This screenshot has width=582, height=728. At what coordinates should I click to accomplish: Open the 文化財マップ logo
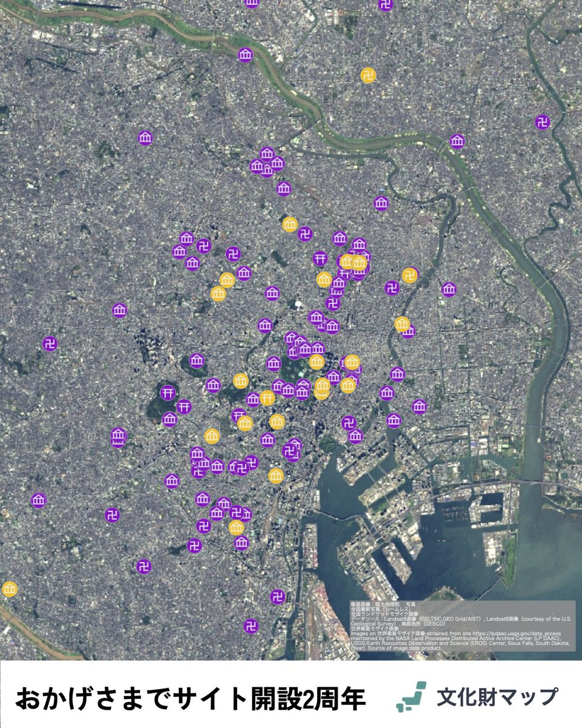tap(477, 696)
